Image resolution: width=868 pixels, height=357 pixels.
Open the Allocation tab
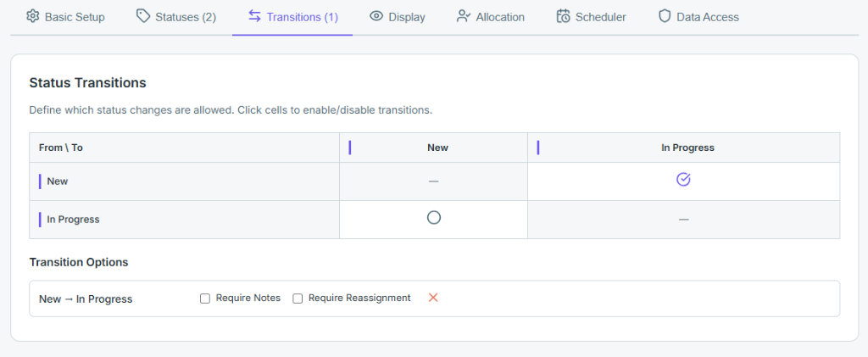click(491, 17)
